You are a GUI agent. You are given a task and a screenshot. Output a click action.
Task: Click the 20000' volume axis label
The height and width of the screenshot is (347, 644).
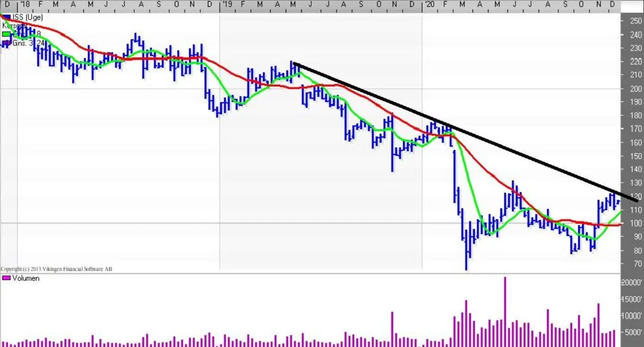[x=632, y=283]
